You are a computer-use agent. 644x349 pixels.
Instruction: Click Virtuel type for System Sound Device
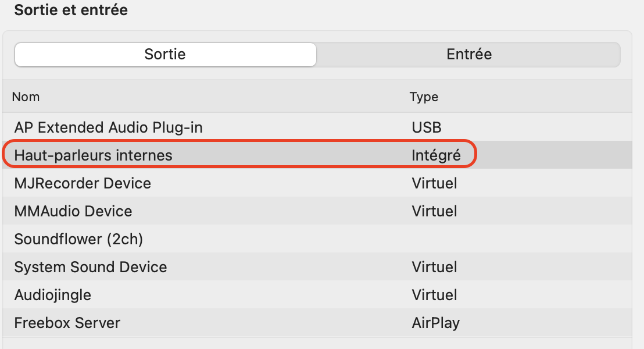coord(434,267)
